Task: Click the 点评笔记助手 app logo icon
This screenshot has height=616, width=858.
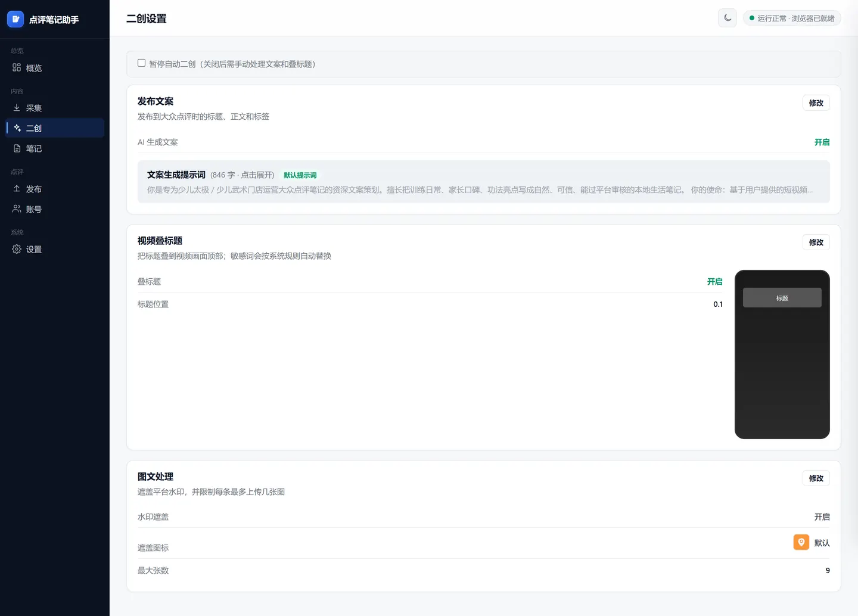Action: tap(15, 19)
